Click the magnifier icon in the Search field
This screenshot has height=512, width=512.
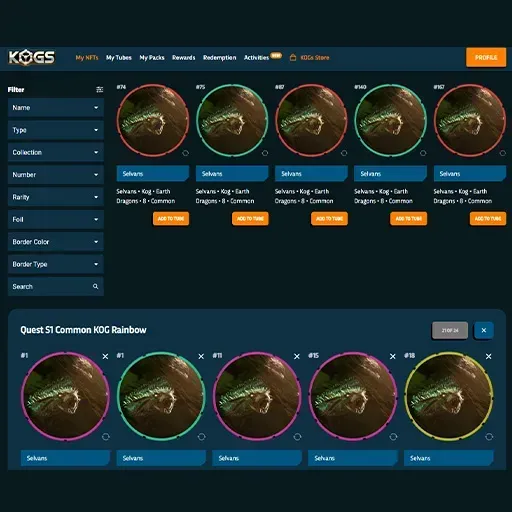[x=96, y=286]
